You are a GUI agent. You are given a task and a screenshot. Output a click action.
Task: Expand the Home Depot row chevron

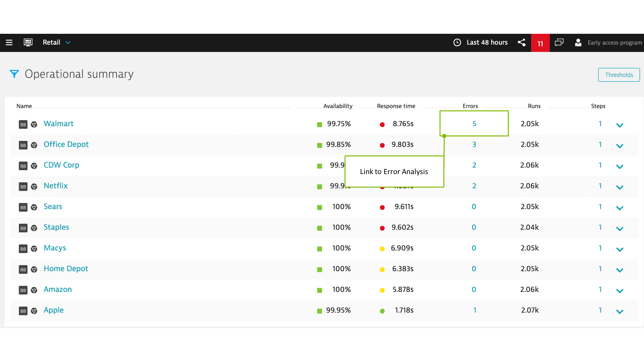pos(620,270)
